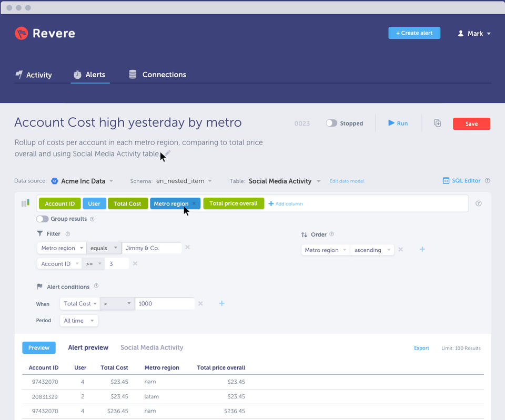The height and width of the screenshot is (420, 505).
Task: Click the help icon at the right of the columns row
Action: point(478,203)
